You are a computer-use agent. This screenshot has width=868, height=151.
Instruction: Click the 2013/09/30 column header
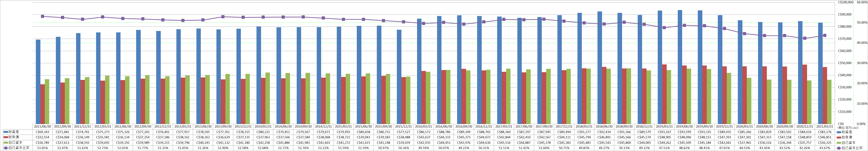pyautogui.click(x=223, y=126)
